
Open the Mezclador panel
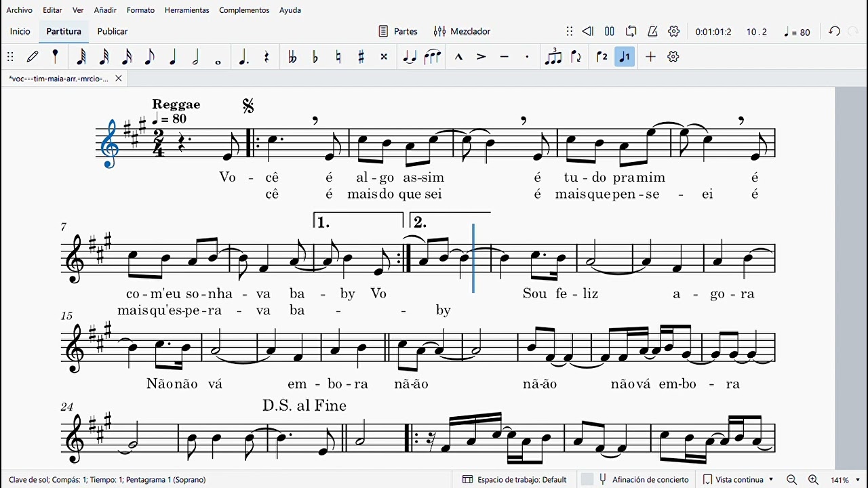tap(462, 31)
